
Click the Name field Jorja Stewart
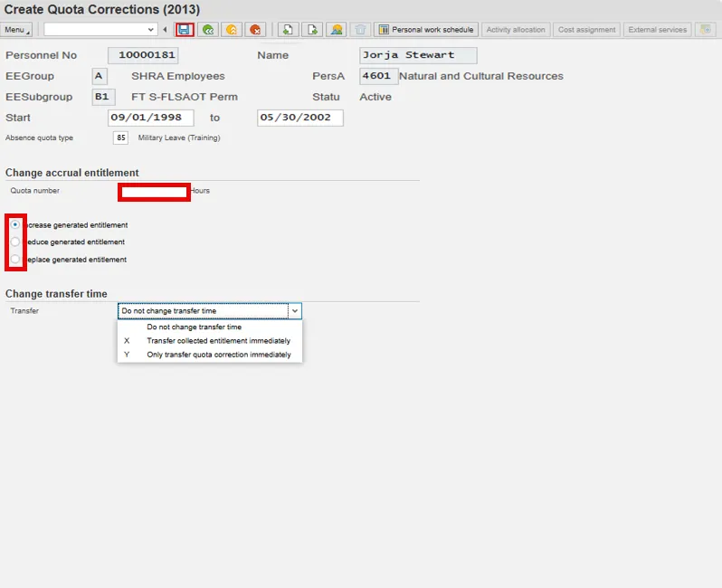(x=418, y=55)
